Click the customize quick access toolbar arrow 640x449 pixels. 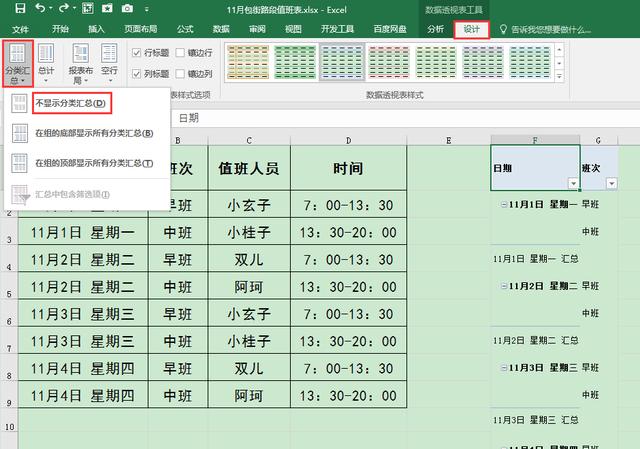[x=147, y=9]
